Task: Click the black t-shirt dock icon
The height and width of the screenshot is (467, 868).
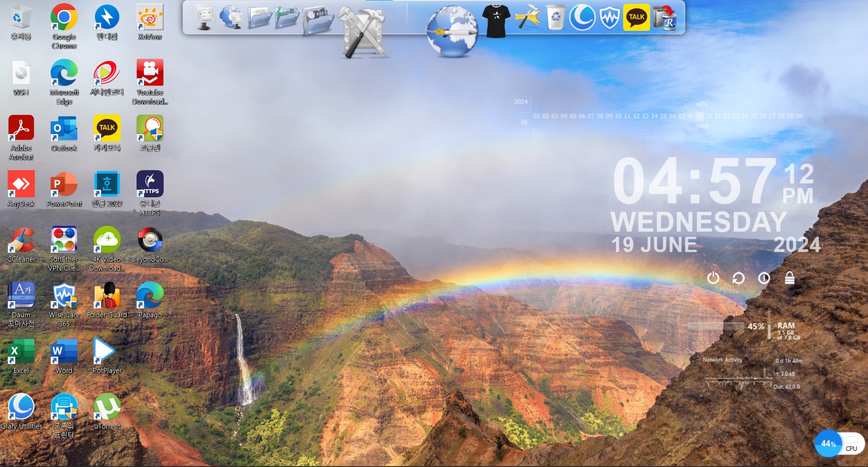Action: click(x=496, y=21)
